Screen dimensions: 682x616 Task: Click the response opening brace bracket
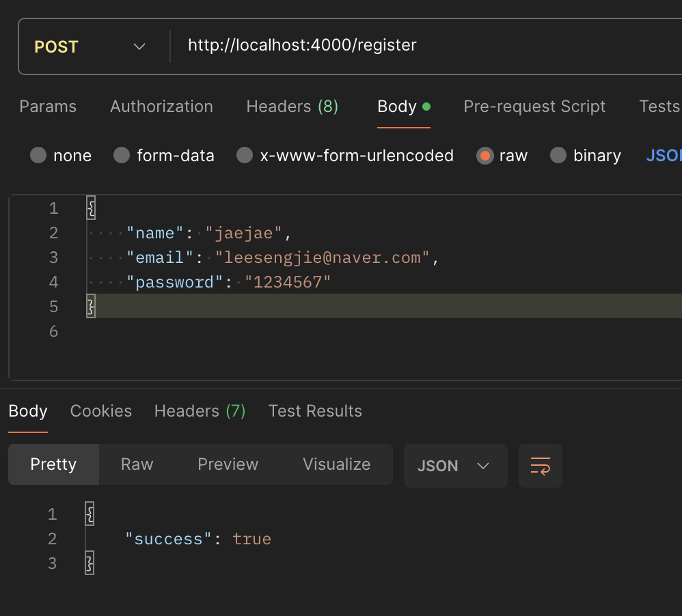coord(90,514)
